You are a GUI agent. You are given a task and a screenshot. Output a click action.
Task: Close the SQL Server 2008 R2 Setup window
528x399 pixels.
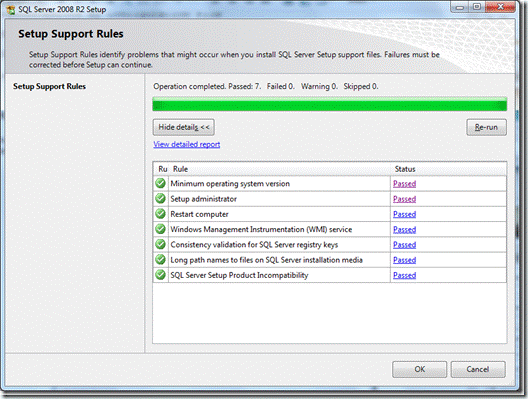pos(500,7)
